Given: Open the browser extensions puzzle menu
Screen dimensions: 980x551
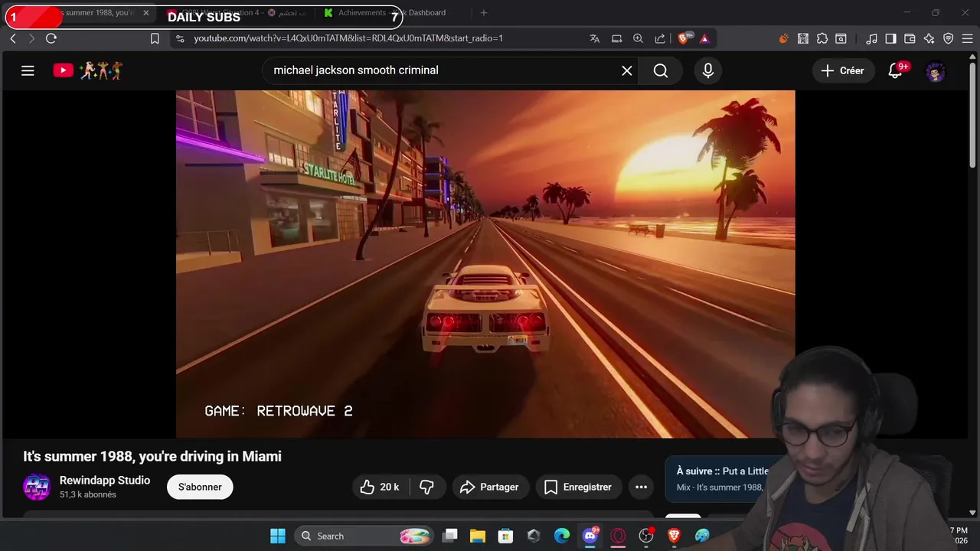Looking at the screenshot, I should pos(822,38).
